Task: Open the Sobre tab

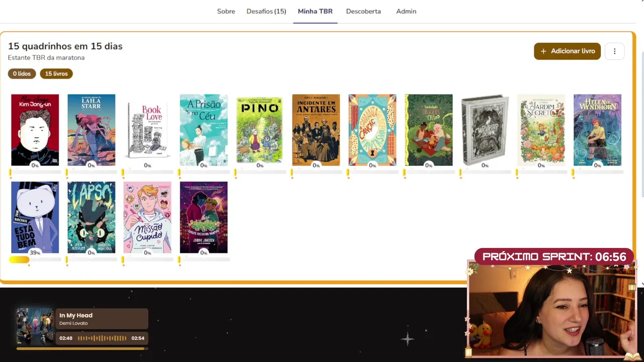Action: coord(226,11)
